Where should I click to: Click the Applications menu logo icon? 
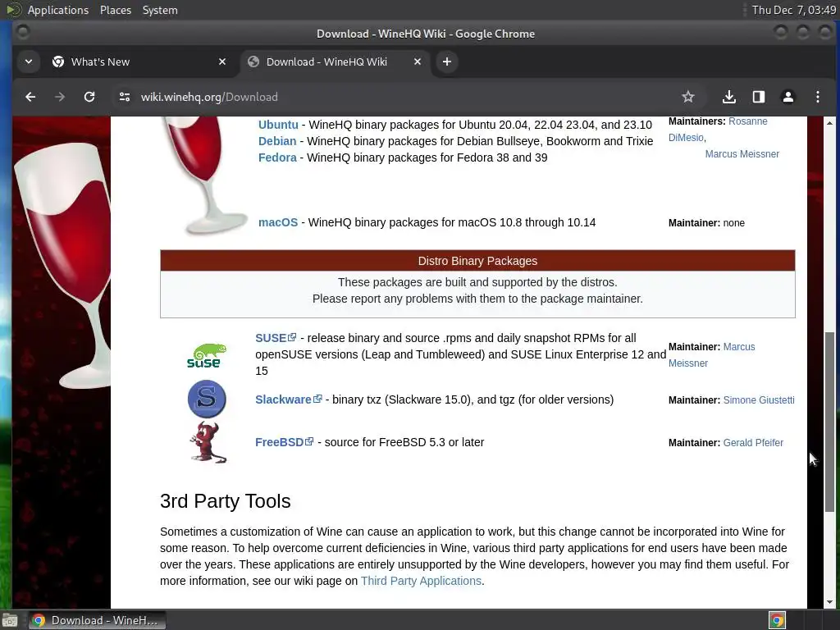(x=13, y=10)
